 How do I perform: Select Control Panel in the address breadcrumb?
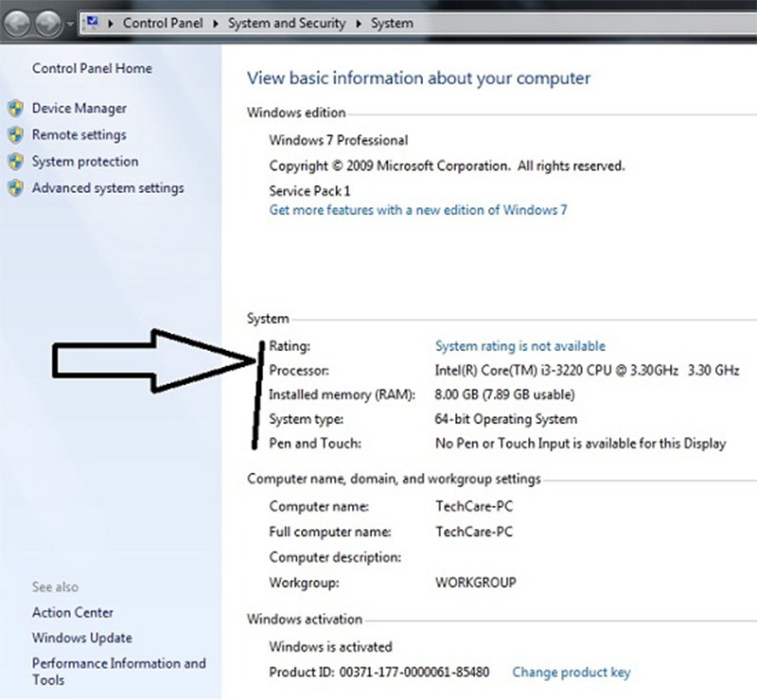point(166,23)
